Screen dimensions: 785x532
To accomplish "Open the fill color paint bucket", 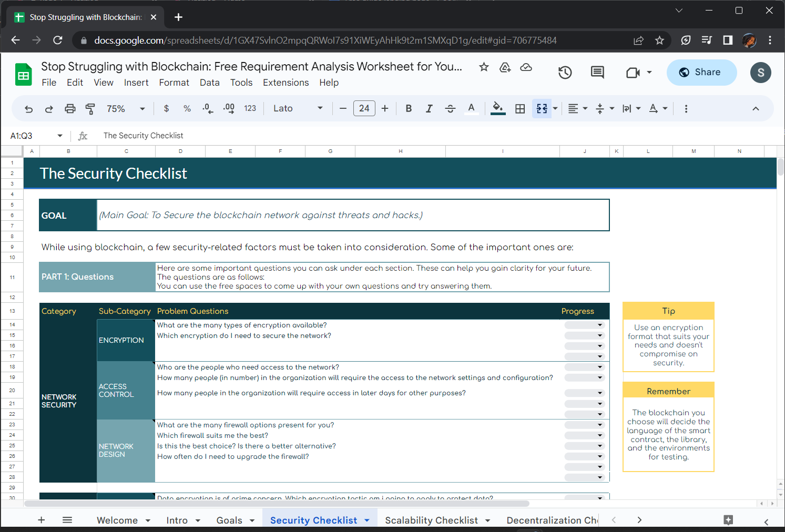I will 497,109.
